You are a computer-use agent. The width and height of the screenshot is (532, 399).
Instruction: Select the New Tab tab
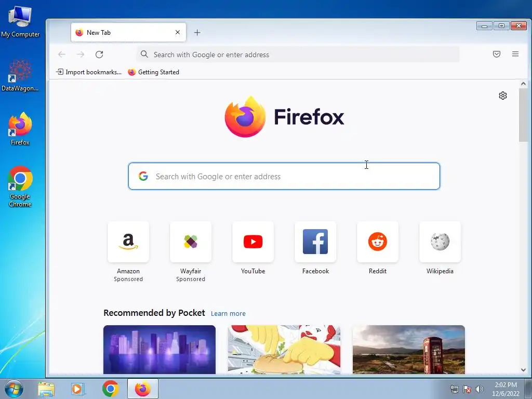pyautogui.click(x=128, y=33)
